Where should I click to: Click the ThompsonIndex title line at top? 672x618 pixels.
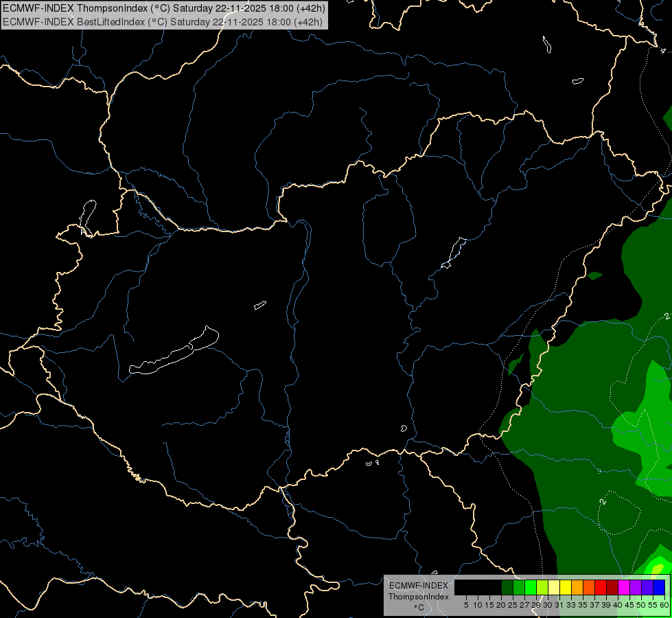tap(164, 8)
